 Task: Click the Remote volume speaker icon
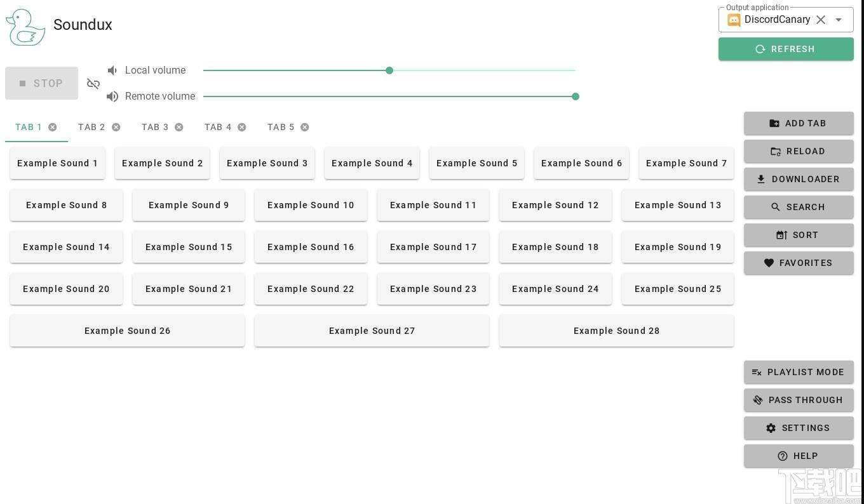pyautogui.click(x=112, y=96)
